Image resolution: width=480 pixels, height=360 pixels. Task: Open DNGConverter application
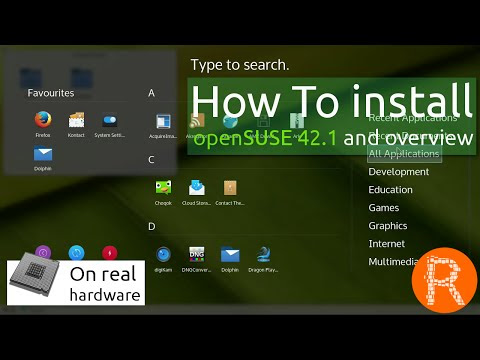pos(196,259)
